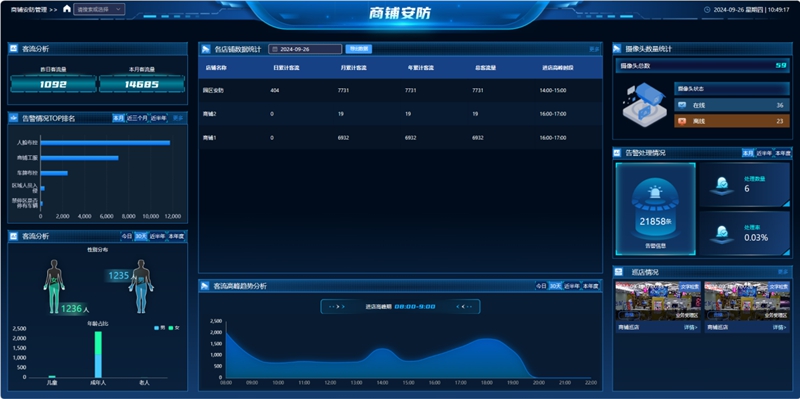The height and width of the screenshot is (399, 800).
Task: Open 详情 link of first 商铺巡店
Action: [691, 328]
